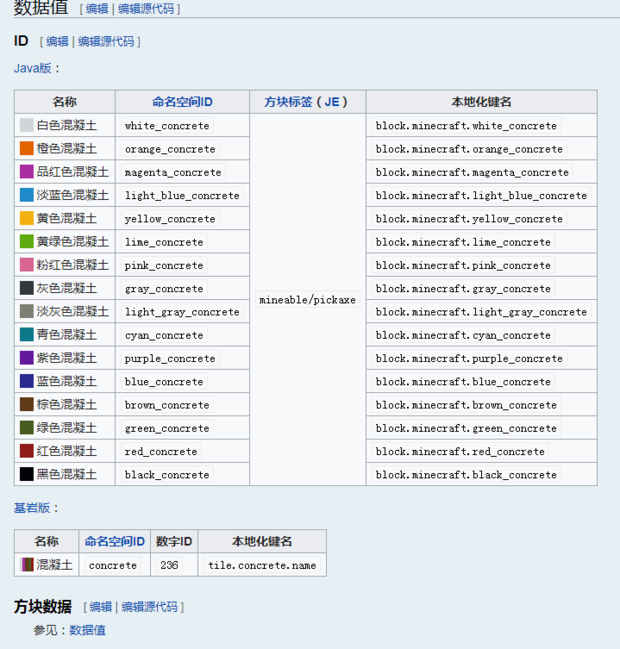
Task: Click the orange concrete block icon
Action: click(26, 148)
